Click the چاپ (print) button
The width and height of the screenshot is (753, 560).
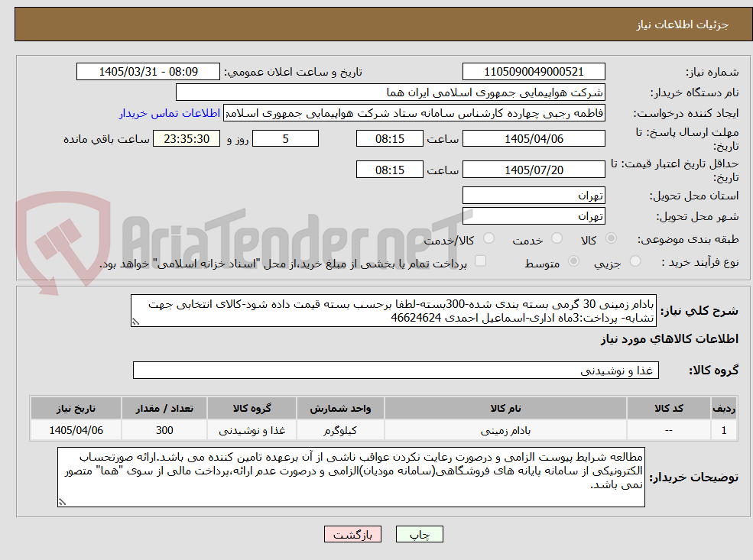[419, 535]
